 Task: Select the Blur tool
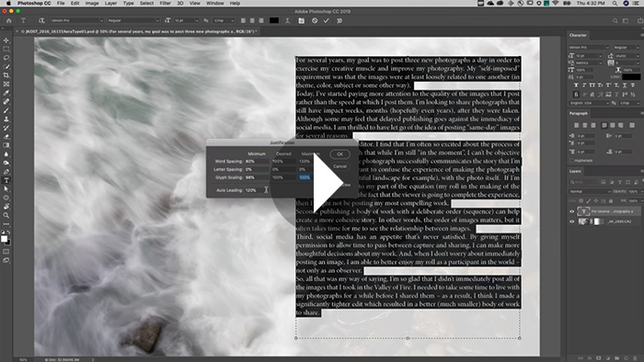(x=6, y=154)
